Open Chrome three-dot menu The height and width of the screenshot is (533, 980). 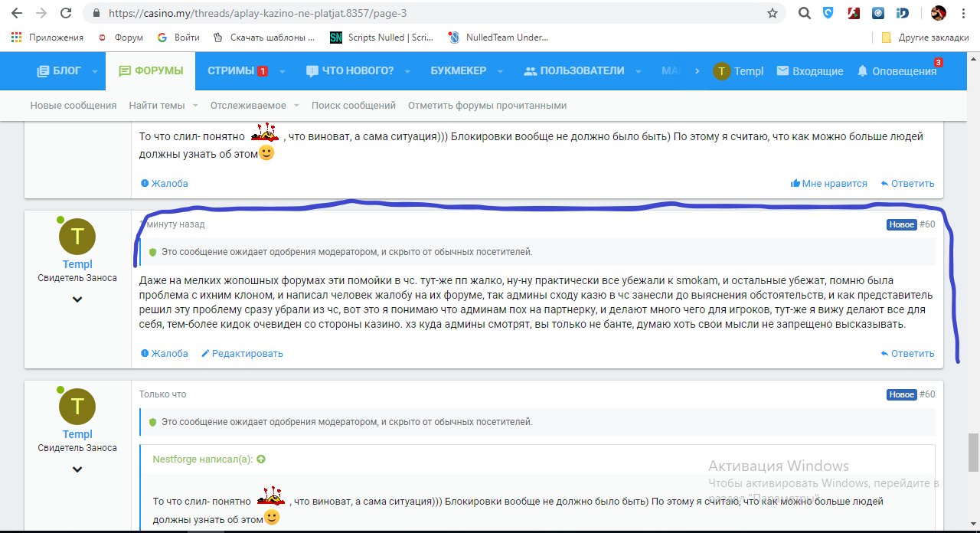(x=964, y=13)
